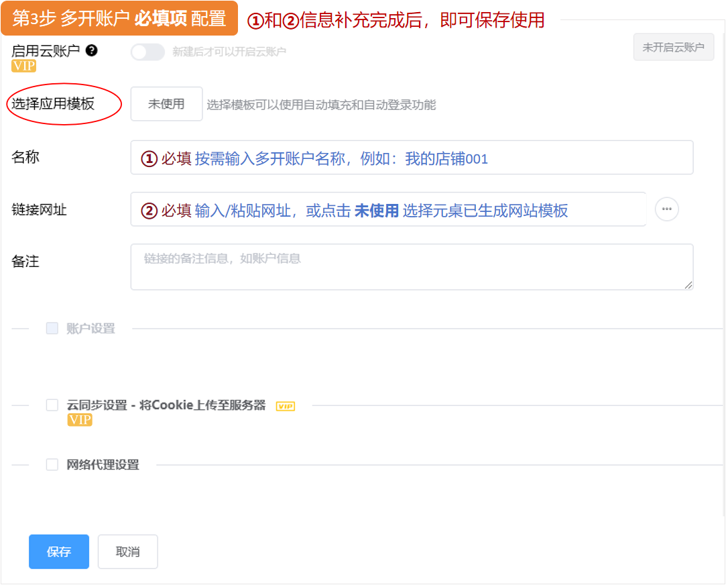Enable the 云同步设置 checkbox

[52, 405]
